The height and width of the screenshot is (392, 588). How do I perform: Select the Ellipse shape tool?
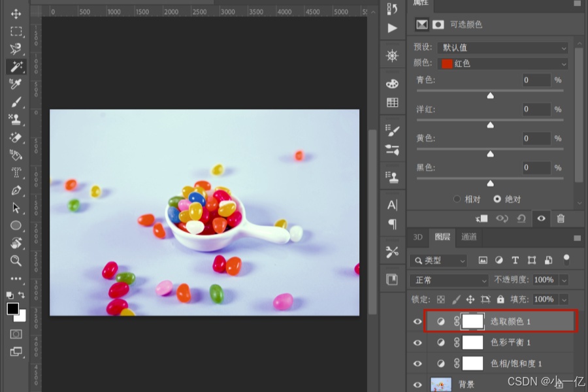point(16,225)
